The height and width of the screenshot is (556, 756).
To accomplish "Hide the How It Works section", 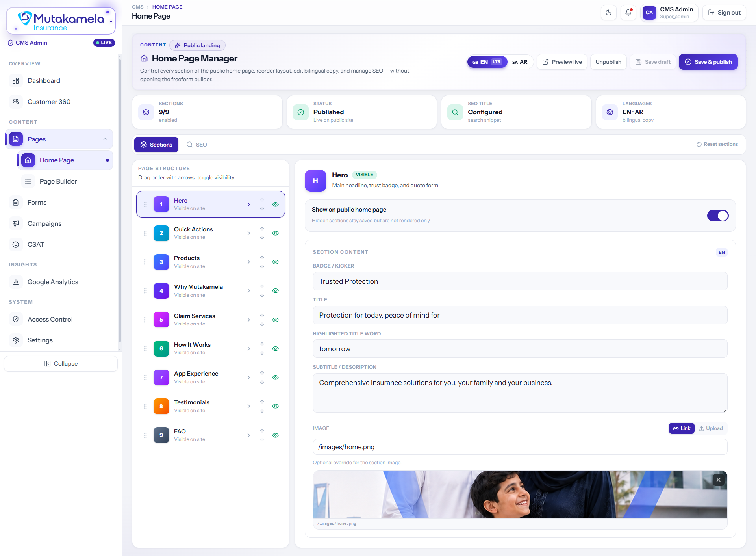I will [x=276, y=349].
